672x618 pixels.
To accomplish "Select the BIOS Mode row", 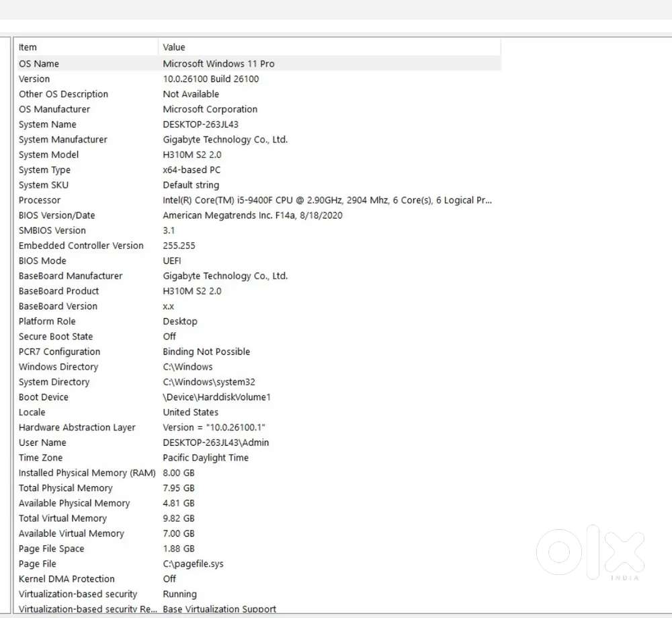I will 42,261.
